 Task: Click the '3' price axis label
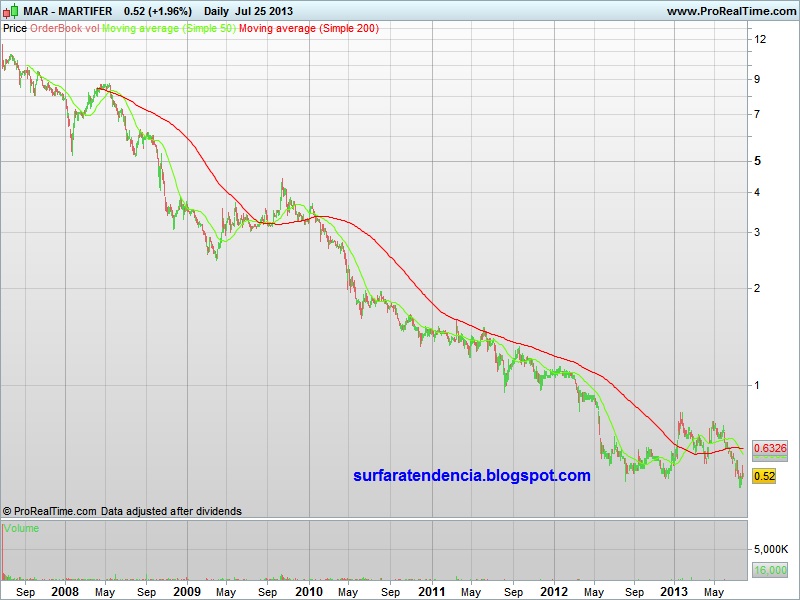(757, 232)
